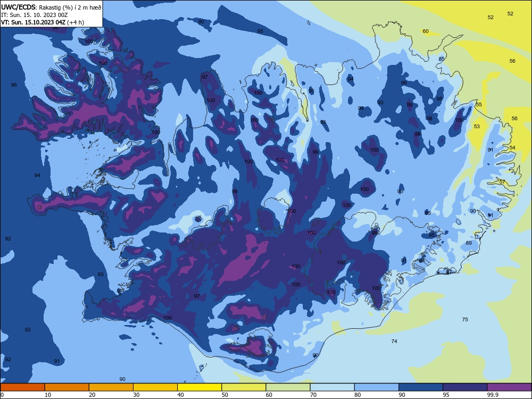Click the map value '75' over the sea
This screenshot has width=532, height=399.
coord(465,319)
